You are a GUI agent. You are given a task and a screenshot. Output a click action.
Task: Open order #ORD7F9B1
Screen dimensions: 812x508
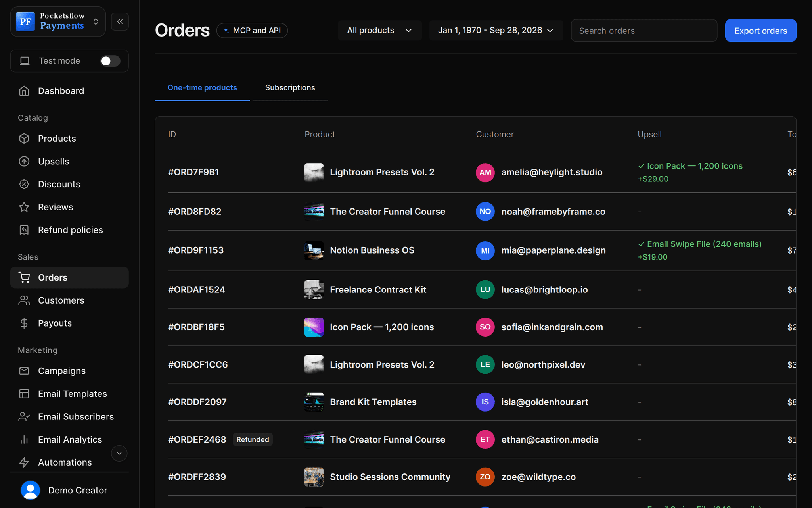pyautogui.click(x=193, y=172)
